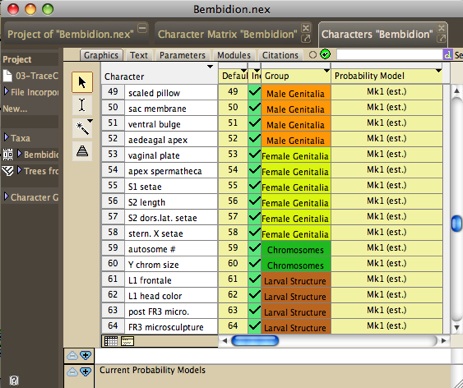The height and width of the screenshot is (388, 463).
Task: Click the Bembidion matrix icon in project
Action: pos(8,154)
